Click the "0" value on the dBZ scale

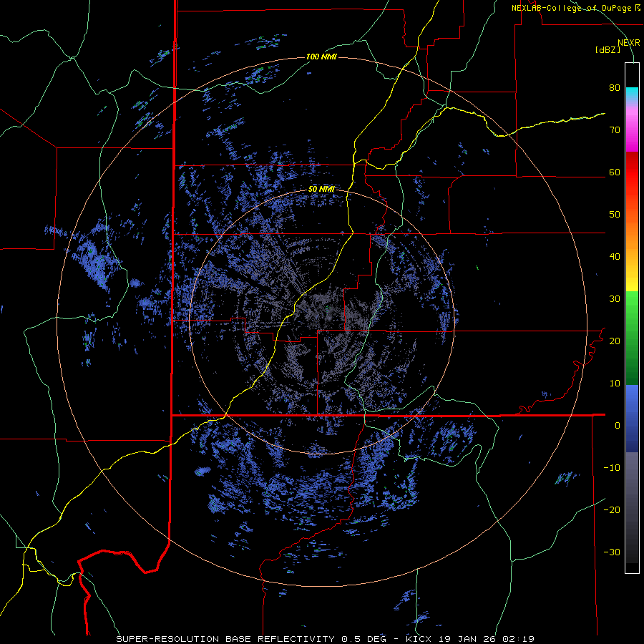618,426
